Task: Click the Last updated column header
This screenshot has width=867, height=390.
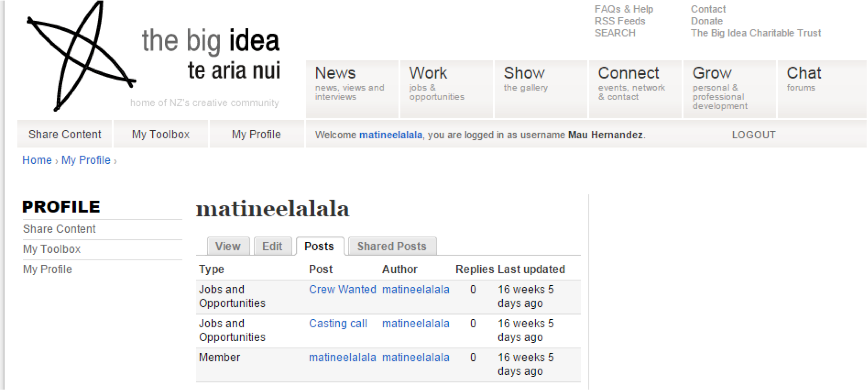Action: click(x=531, y=269)
